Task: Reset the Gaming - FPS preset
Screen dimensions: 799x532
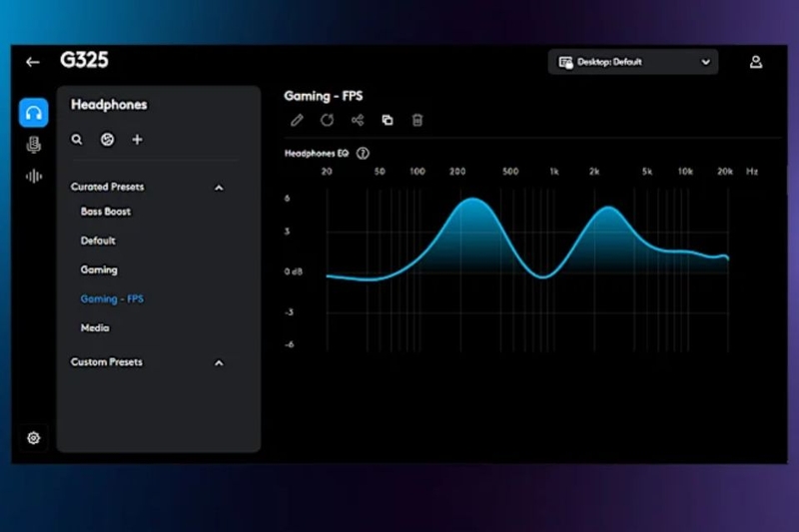Action: click(x=328, y=120)
